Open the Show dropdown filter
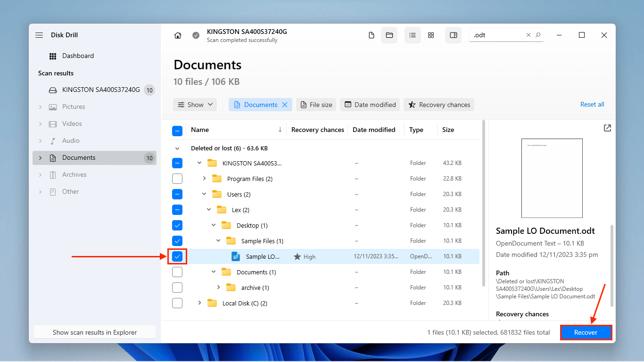 click(195, 105)
